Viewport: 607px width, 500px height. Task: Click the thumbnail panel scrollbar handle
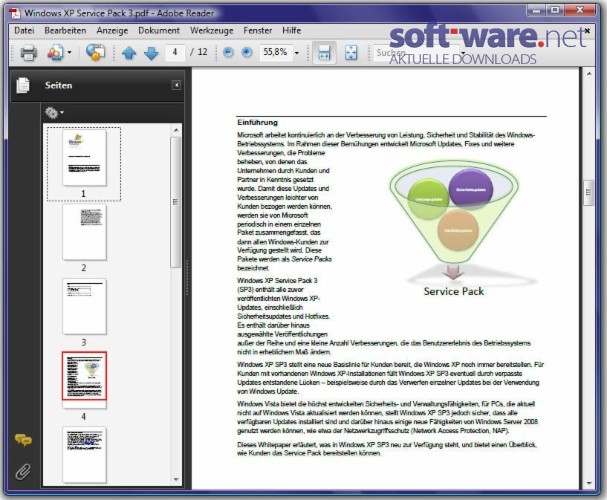176,202
